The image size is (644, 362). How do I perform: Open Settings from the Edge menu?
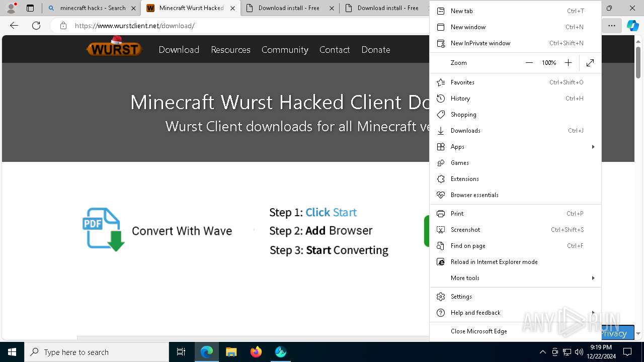(515, 297)
